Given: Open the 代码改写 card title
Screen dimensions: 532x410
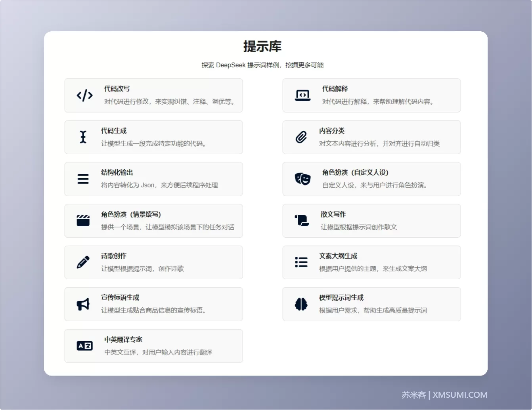Looking at the screenshot, I should point(117,89).
